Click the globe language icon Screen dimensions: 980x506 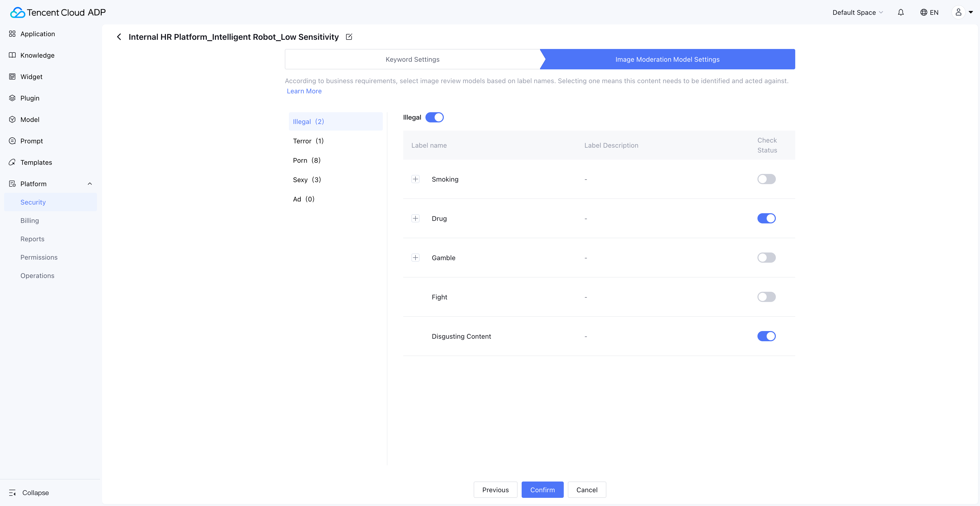[923, 12]
